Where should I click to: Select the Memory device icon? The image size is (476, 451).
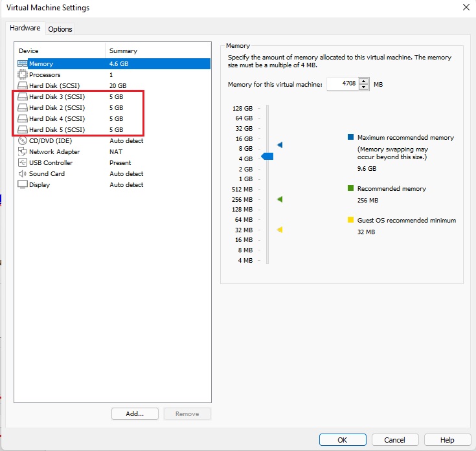tap(23, 64)
